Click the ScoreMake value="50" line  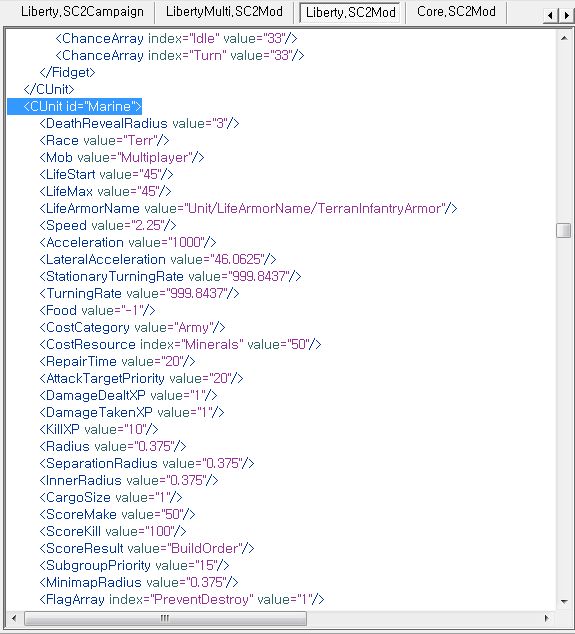point(117,514)
